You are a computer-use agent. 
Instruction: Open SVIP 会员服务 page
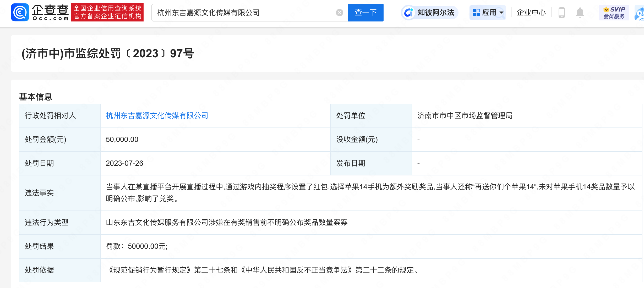point(614,13)
